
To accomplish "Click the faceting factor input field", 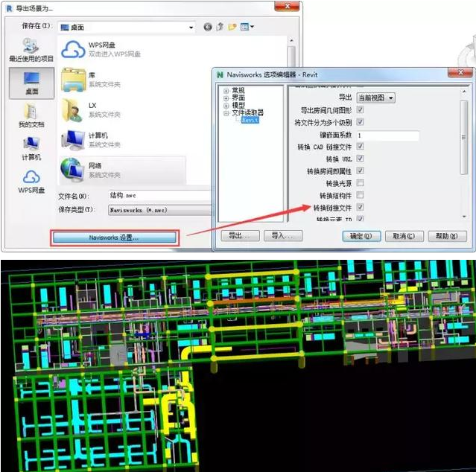I will pos(387,135).
